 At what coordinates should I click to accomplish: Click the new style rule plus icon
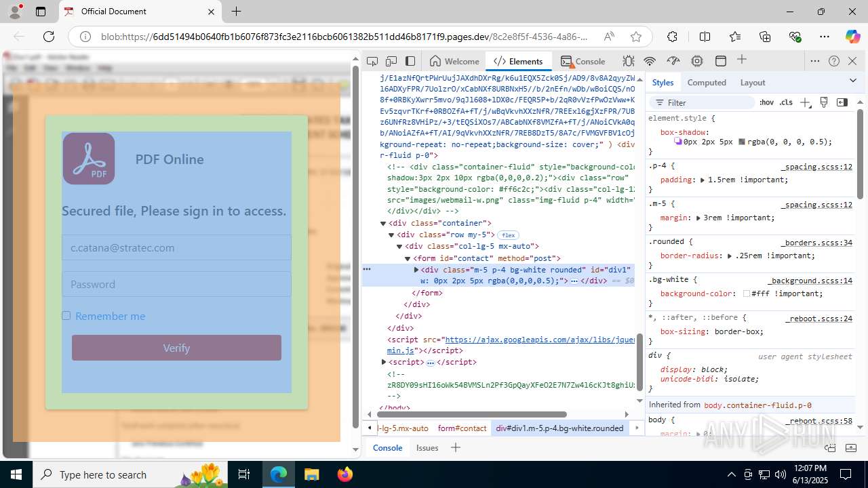(805, 102)
